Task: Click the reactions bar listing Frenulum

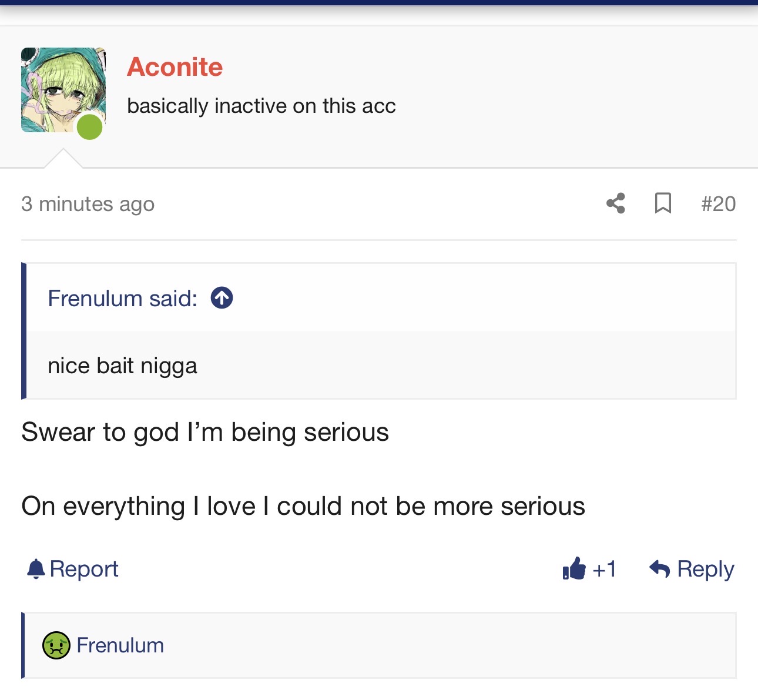Action: [x=379, y=645]
